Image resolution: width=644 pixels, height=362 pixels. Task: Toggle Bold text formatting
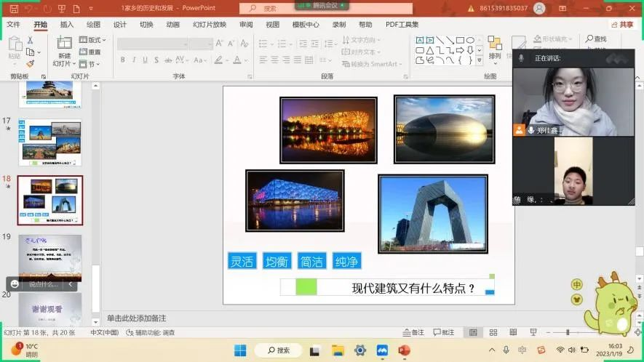pyautogui.click(x=123, y=60)
